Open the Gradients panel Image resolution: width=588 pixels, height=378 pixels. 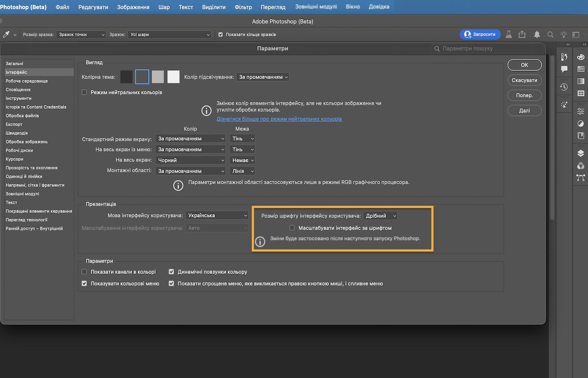tap(581, 81)
